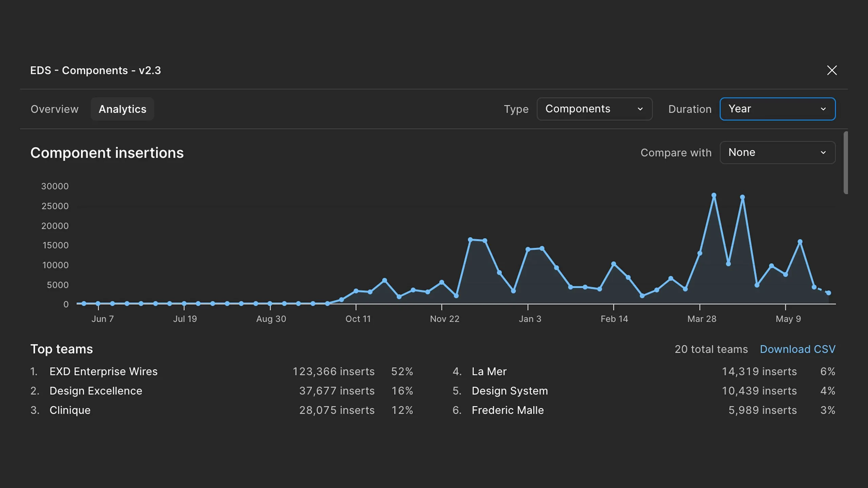Image resolution: width=868 pixels, height=488 pixels.
Task: Click the 37,677 inserts value
Action: 337,391
